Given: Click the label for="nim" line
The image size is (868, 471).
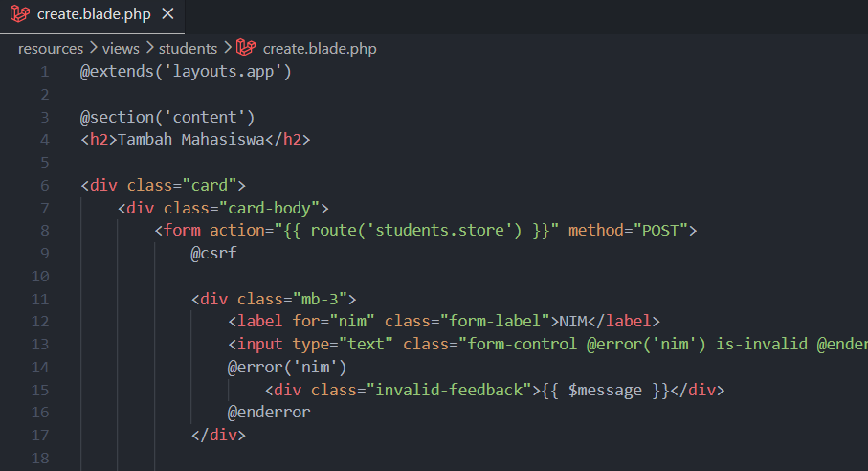Looking at the screenshot, I should point(444,322).
